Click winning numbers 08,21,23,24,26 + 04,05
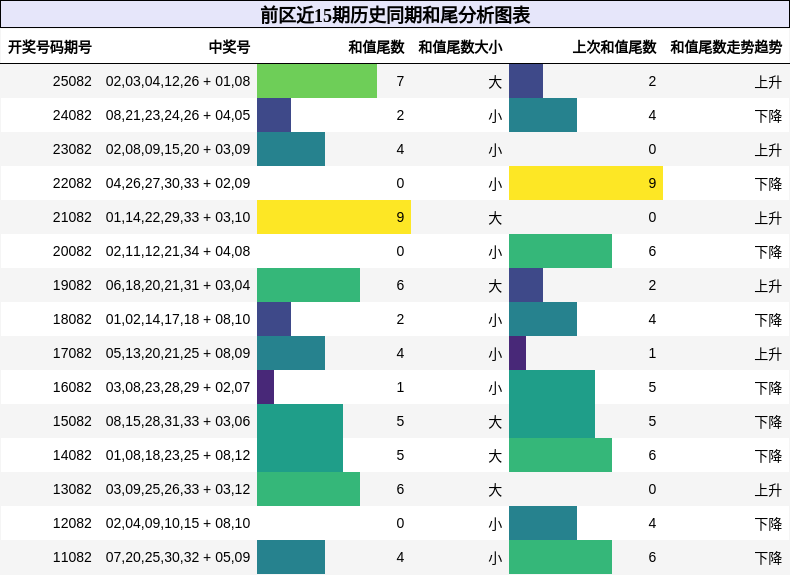 (x=178, y=115)
